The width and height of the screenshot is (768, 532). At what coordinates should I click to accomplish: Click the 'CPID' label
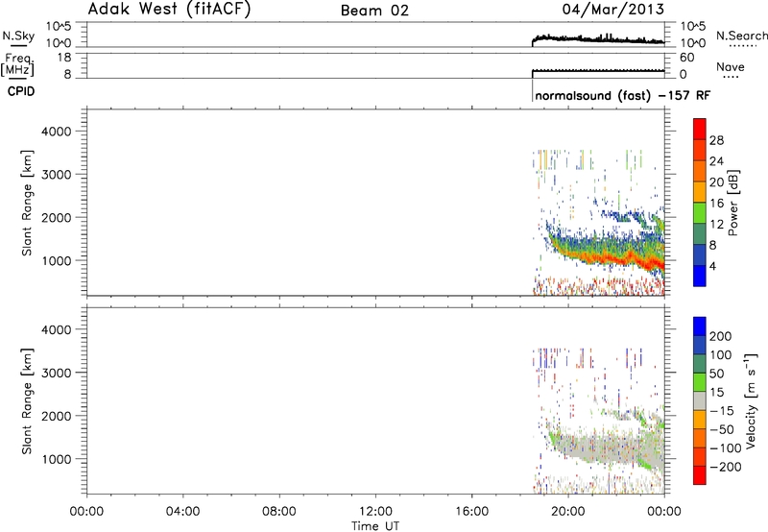point(21,91)
